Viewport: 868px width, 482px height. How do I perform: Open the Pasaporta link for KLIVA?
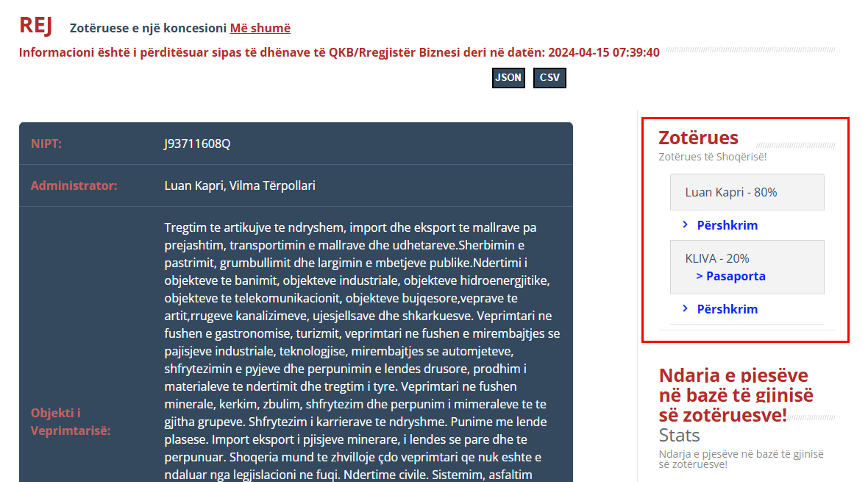pyautogui.click(x=730, y=276)
